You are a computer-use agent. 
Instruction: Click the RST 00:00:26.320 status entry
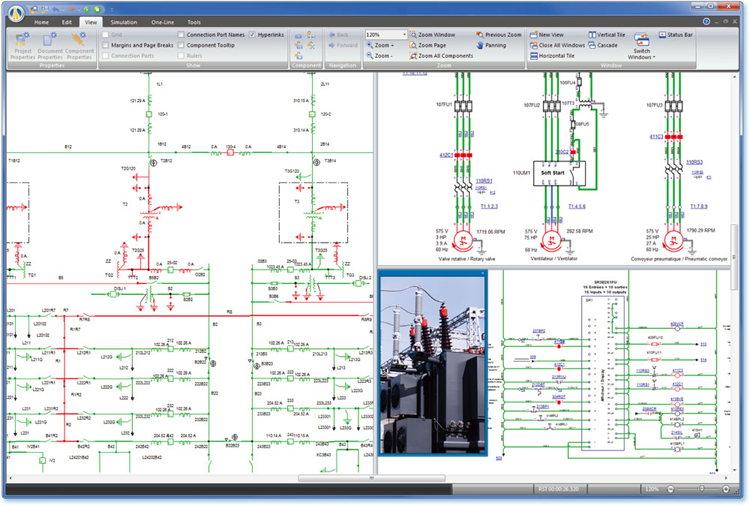tap(558, 489)
